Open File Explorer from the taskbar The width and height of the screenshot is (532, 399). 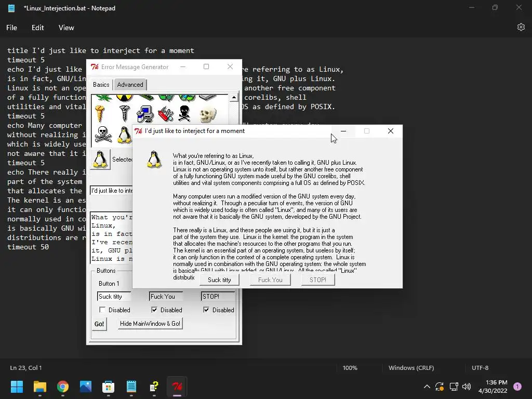click(x=39, y=387)
